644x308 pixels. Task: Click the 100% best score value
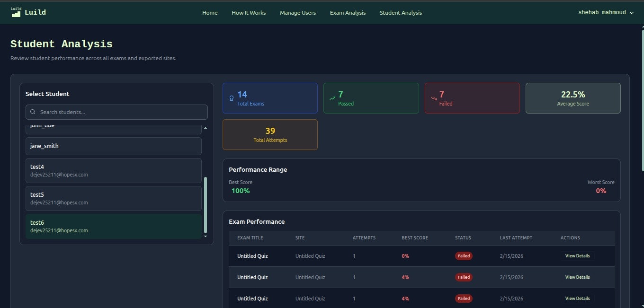pyautogui.click(x=241, y=191)
